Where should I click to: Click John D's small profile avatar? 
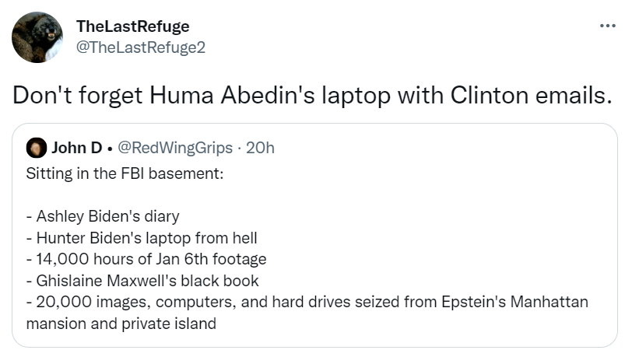(36, 148)
